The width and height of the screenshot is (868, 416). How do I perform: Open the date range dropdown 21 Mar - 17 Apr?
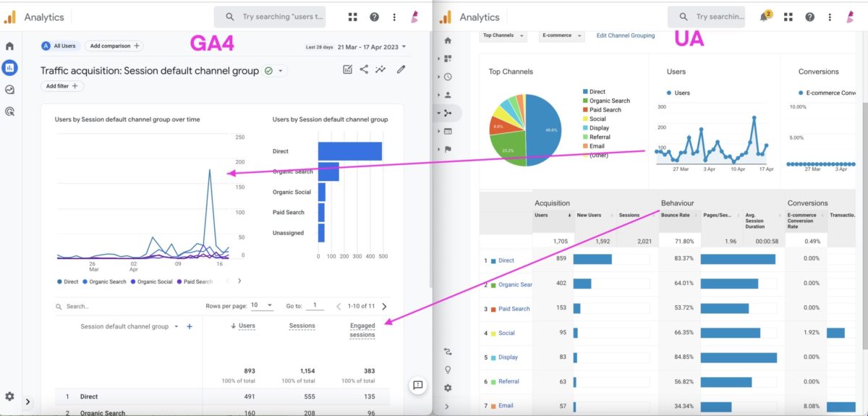pos(372,47)
